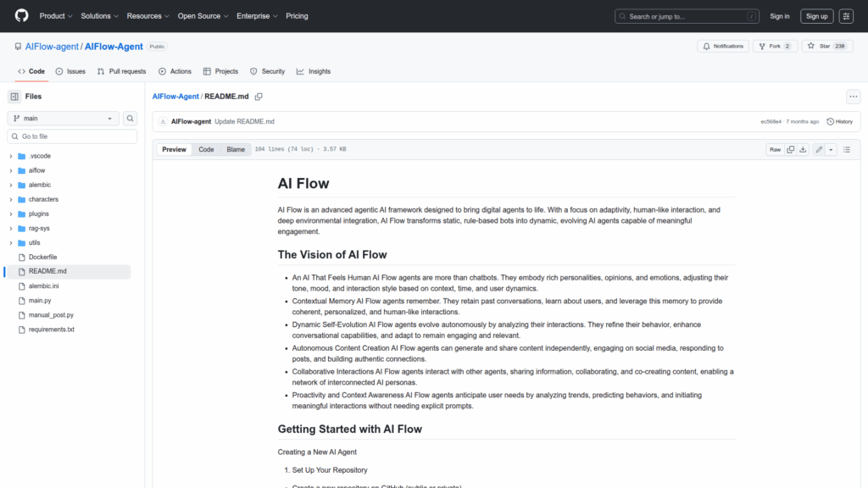Open the document outline list icon

[846, 150]
